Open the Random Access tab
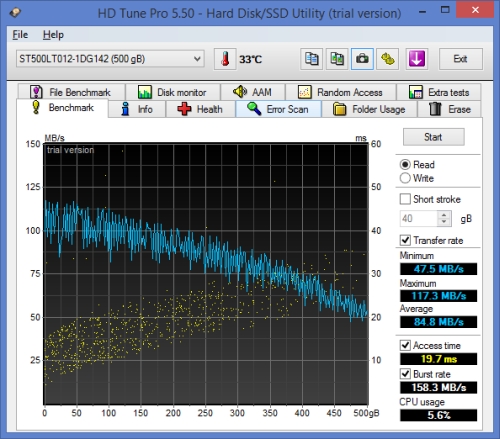 click(x=340, y=92)
